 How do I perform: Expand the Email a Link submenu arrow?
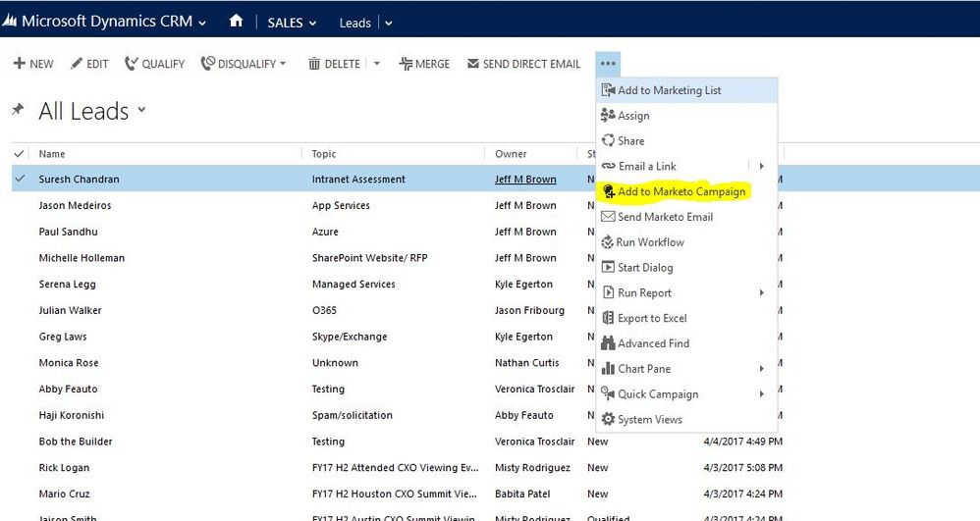pyautogui.click(x=761, y=166)
